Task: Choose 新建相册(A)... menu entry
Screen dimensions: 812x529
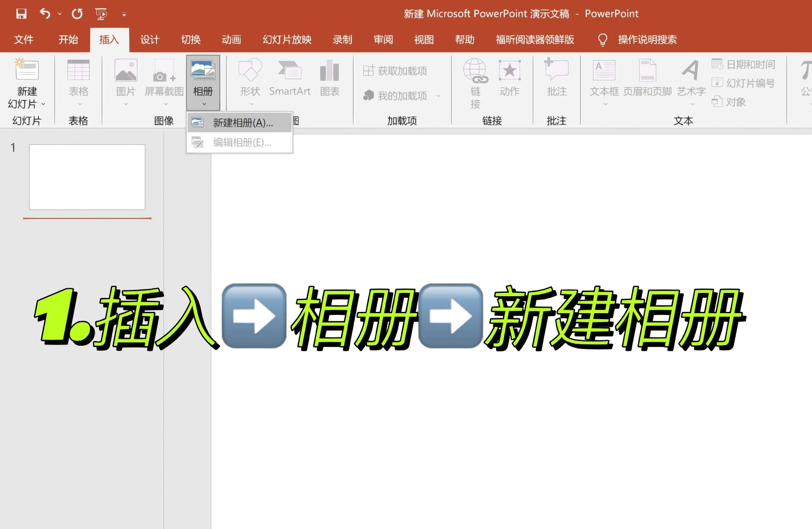Action: coord(239,123)
